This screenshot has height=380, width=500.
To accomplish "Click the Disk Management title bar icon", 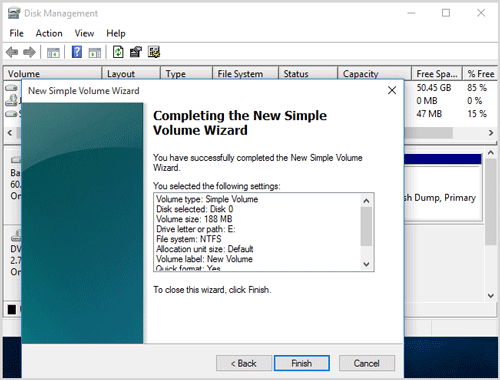I will pyautogui.click(x=14, y=13).
